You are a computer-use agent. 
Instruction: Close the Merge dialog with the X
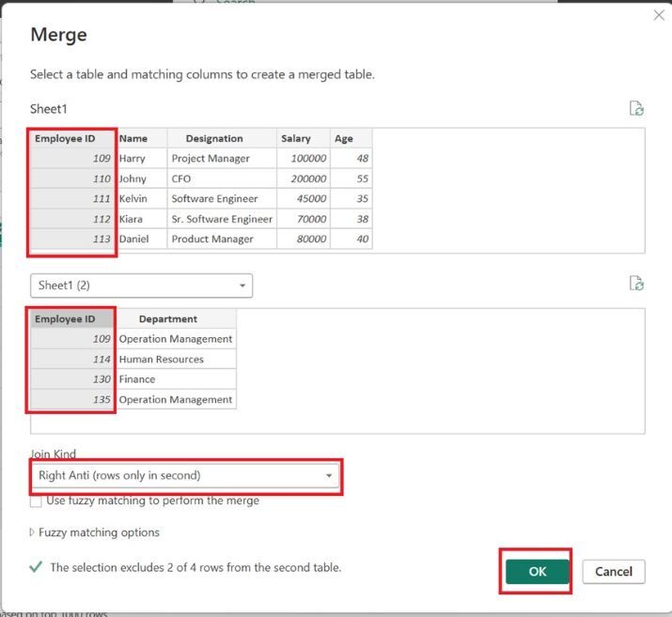pyautogui.click(x=658, y=15)
